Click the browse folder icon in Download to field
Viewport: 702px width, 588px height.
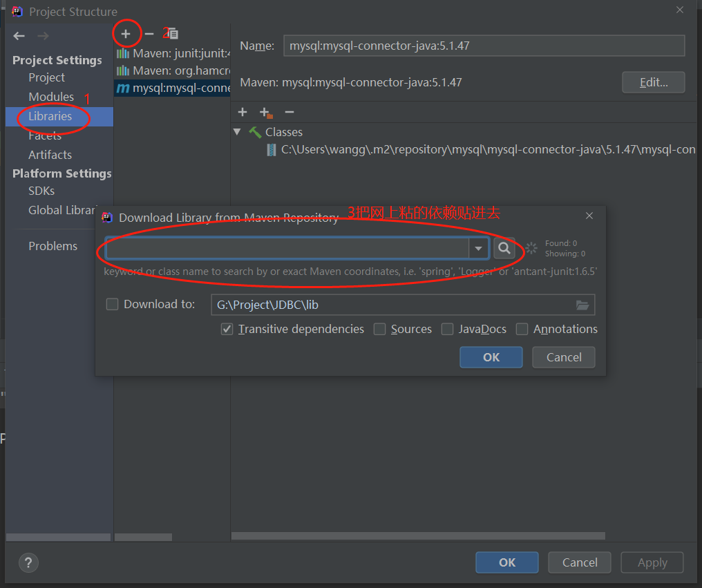coord(582,305)
